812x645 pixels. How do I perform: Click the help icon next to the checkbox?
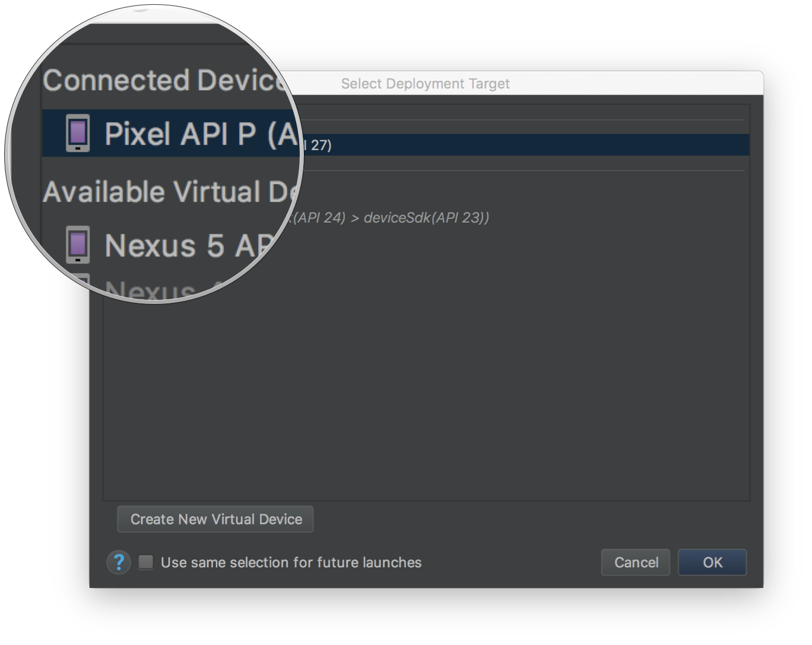[x=119, y=562]
